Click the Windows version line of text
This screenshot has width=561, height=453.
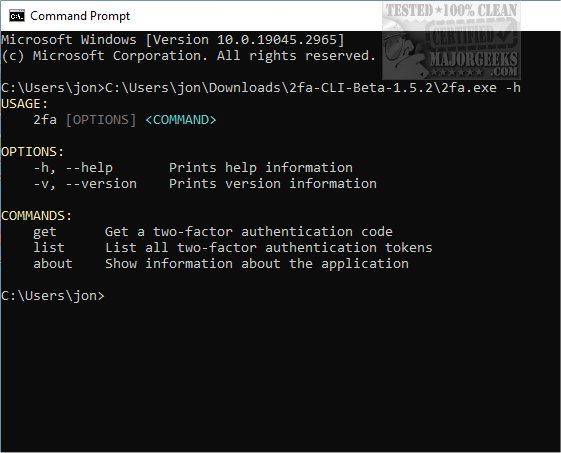[x=173, y=39]
